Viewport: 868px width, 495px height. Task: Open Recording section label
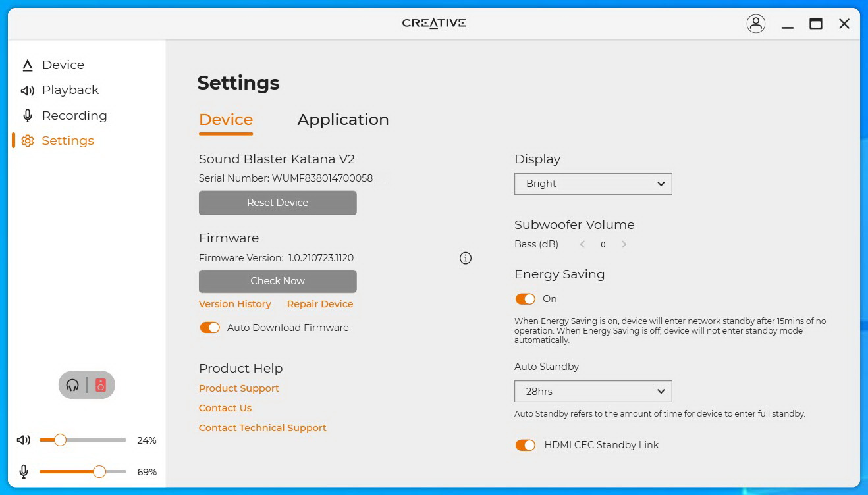(74, 116)
